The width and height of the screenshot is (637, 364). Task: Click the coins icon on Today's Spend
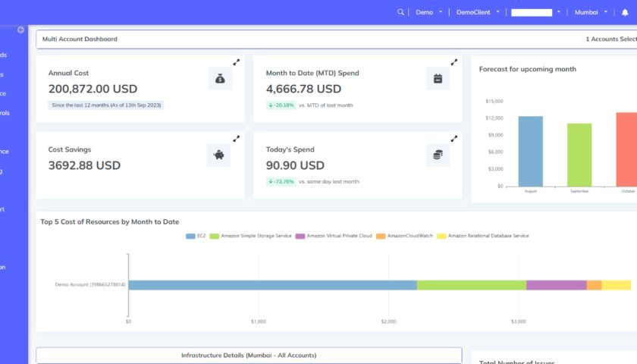(x=438, y=155)
